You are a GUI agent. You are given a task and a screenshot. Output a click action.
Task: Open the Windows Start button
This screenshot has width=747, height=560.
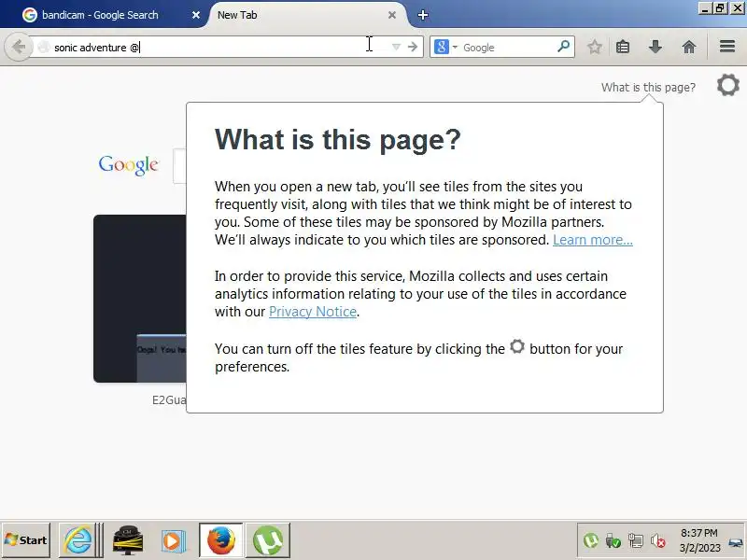(26, 540)
